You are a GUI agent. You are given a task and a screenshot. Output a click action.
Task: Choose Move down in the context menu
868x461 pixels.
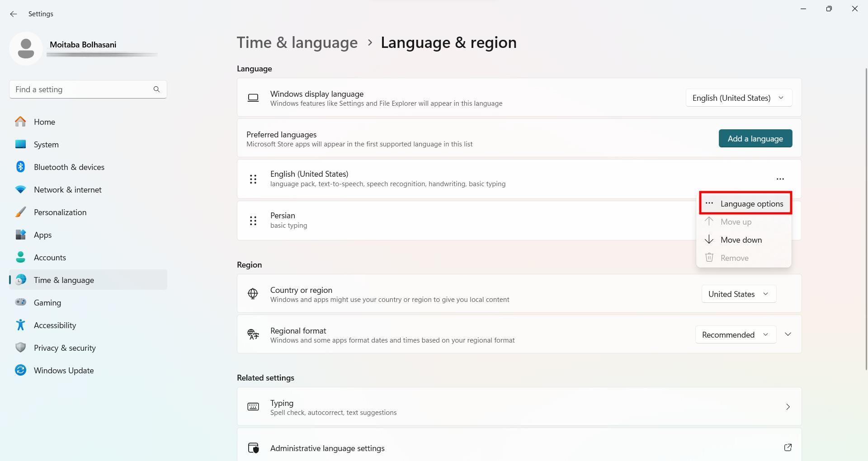point(741,240)
